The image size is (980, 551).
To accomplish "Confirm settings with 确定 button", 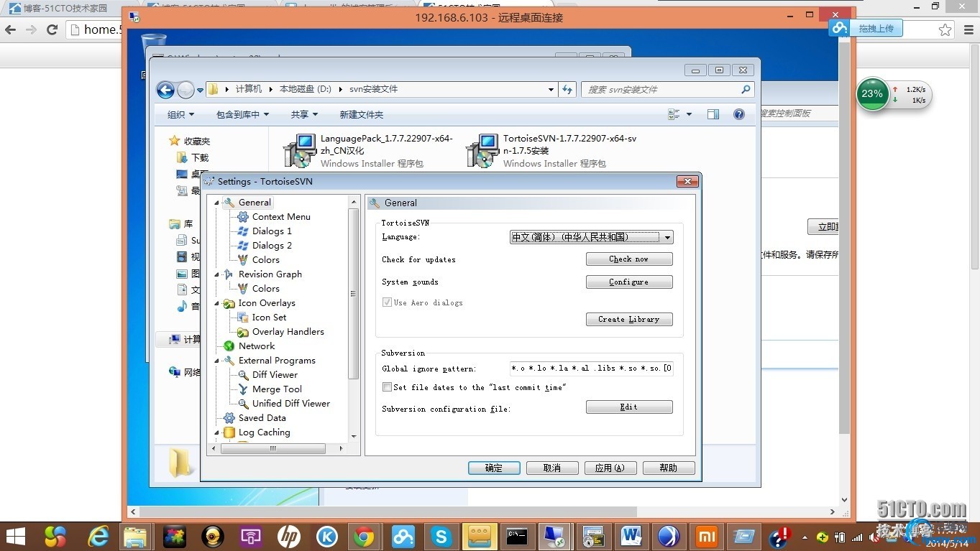I will 494,468.
